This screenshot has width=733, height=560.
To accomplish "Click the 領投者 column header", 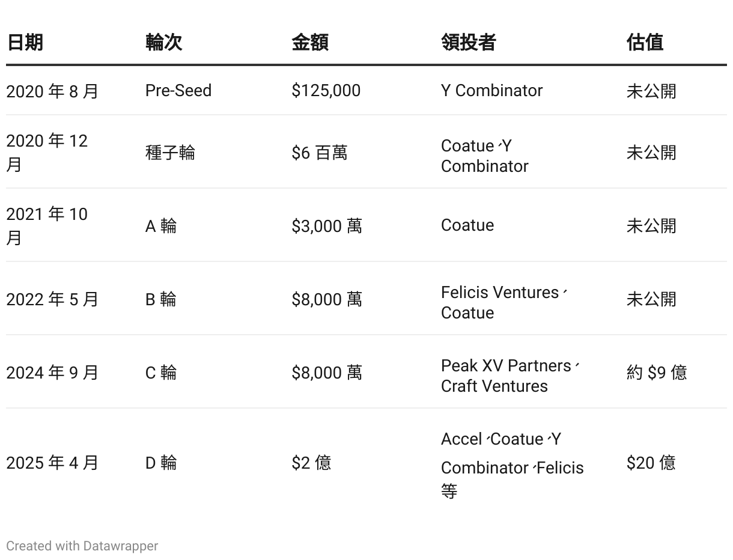I will coord(468,43).
